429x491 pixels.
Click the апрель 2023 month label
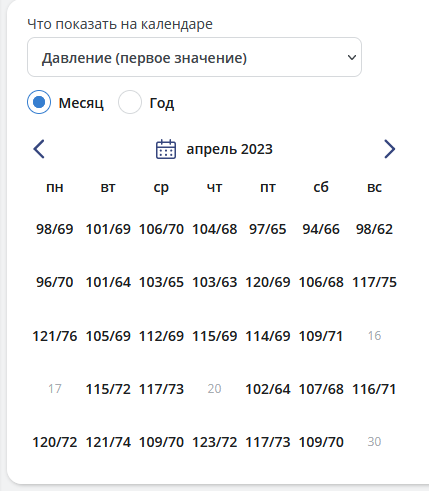point(229,149)
